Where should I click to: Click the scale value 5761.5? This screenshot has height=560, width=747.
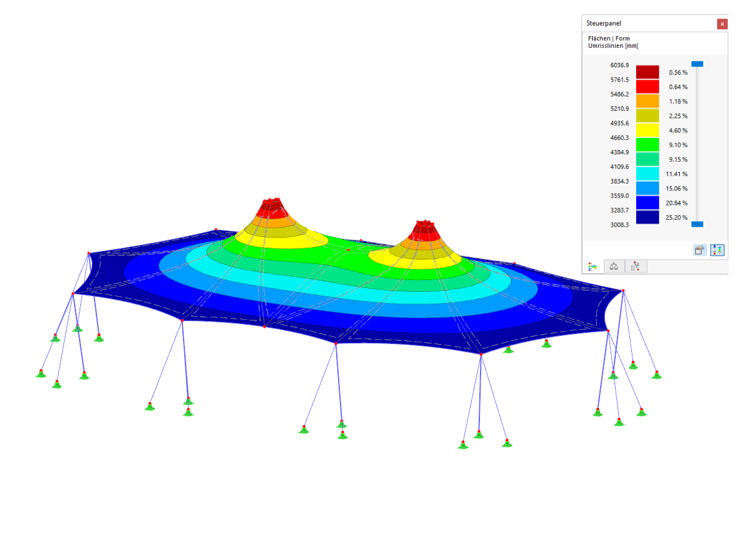click(x=619, y=80)
